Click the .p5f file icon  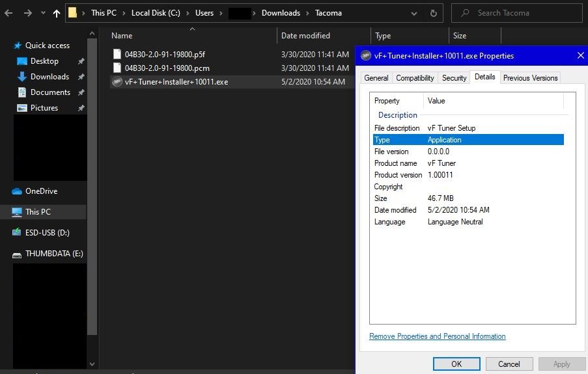(x=117, y=54)
